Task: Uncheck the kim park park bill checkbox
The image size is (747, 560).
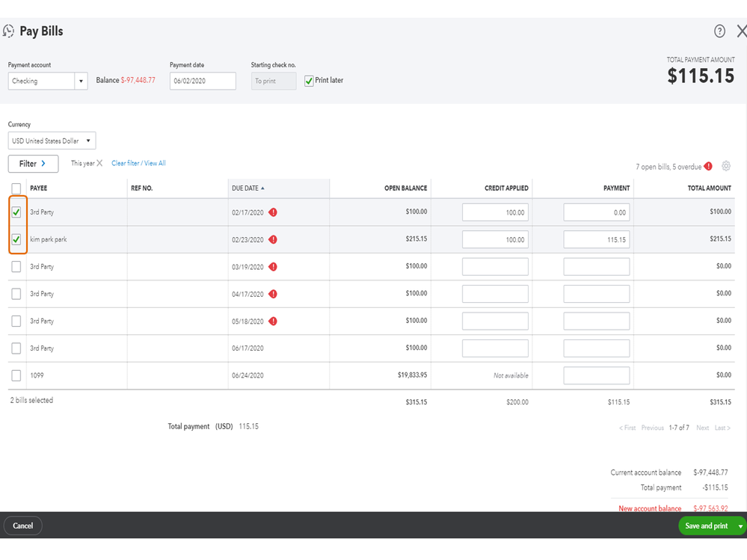Action: click(16, 240)
